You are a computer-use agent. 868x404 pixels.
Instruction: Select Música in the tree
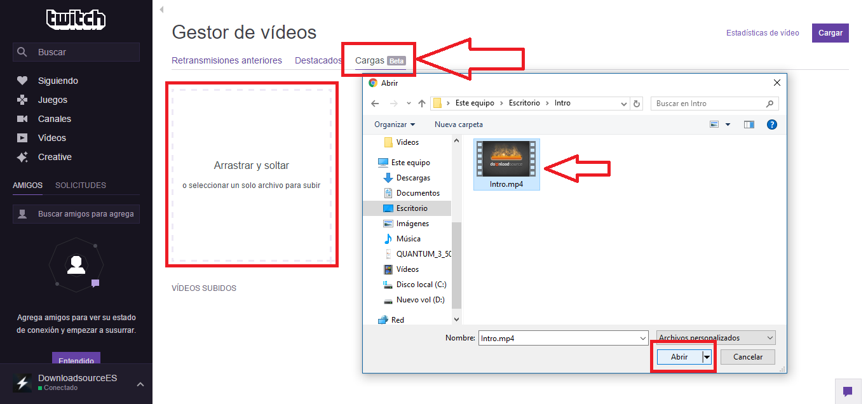click(x=402, y=239)
